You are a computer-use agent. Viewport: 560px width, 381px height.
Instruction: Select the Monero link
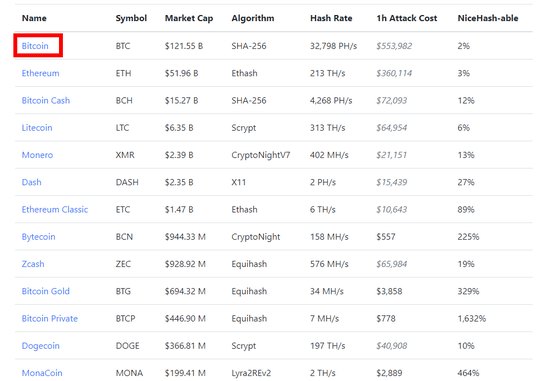pyautogui.click(x=37, y=155)
